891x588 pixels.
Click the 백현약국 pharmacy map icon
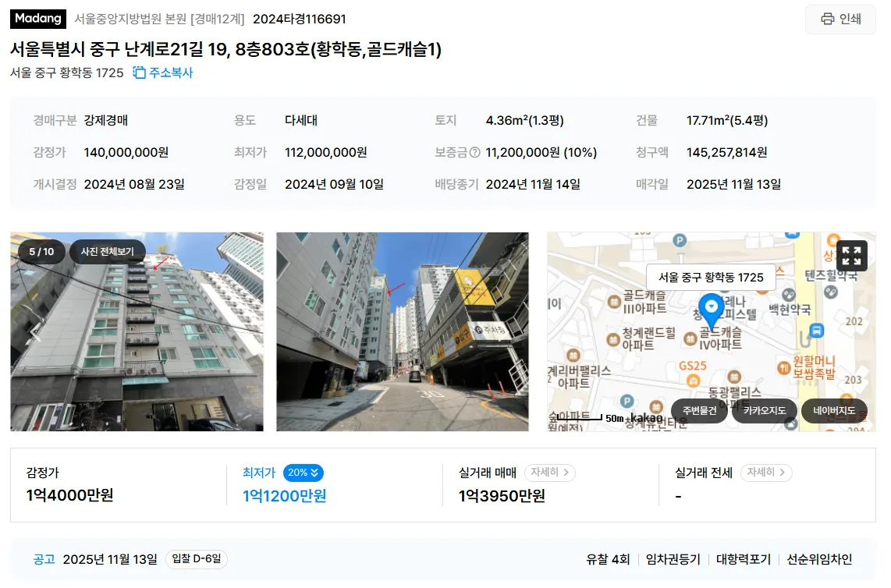[x=789, y=294]
